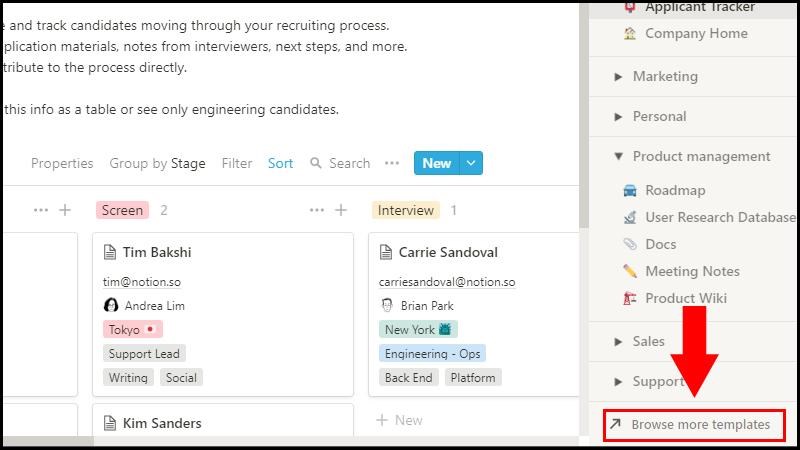Open the Filter menu

[x=237, y=163]
